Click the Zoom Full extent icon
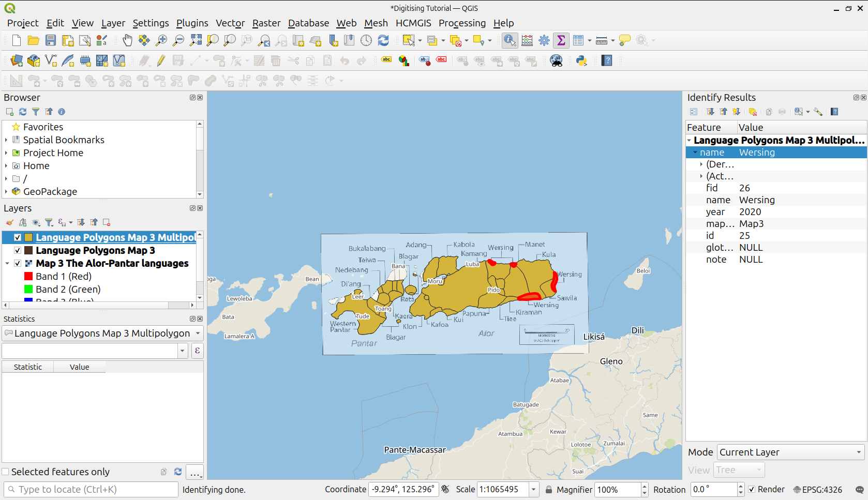 pyautogui.click(x=196, y=40)
